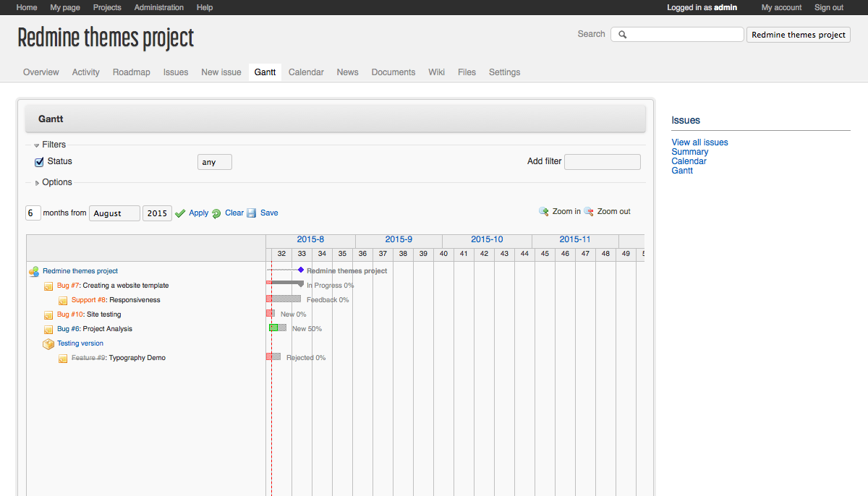Click the Search label link
This screenshot has width=868, height=496.
point(592,34)
